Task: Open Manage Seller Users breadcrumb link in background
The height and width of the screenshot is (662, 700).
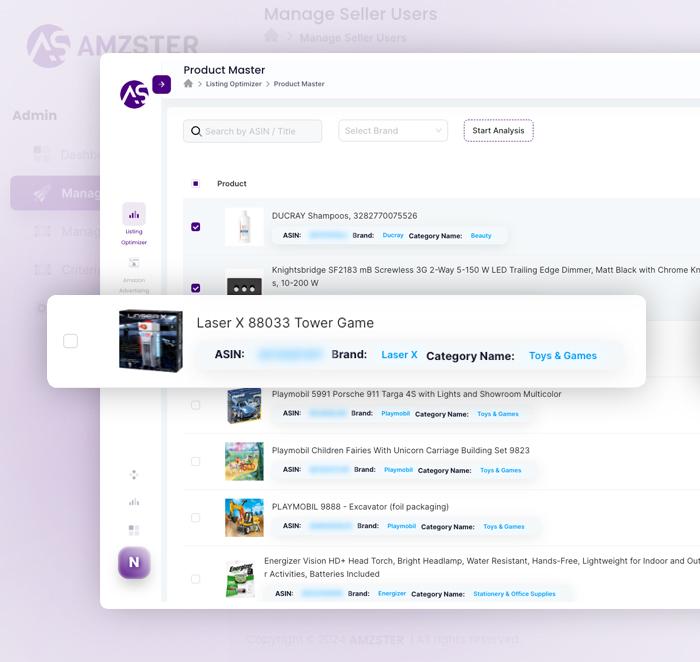Action: pos(353,38)
